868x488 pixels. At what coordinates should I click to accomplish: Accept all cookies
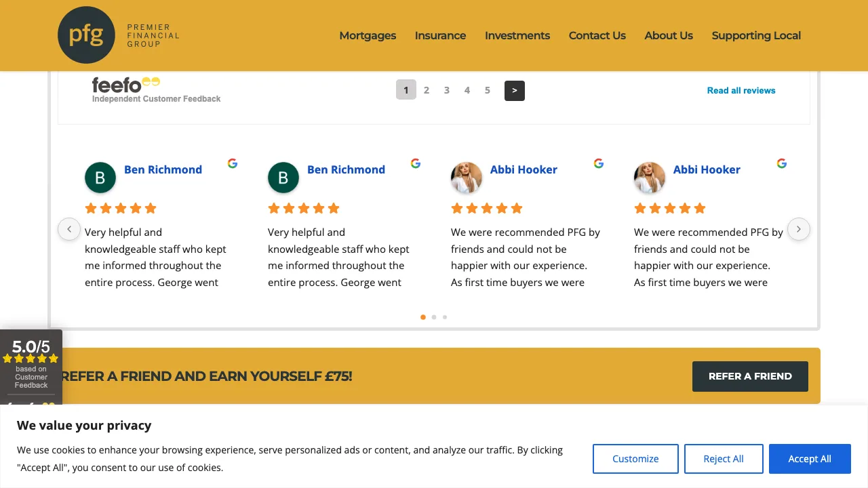click(x=810, y=459)
